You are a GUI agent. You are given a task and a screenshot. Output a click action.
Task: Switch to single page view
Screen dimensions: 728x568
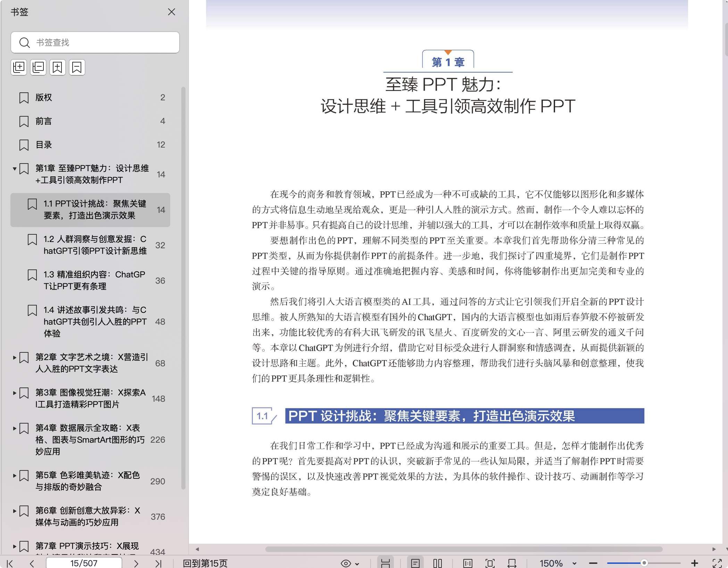(x=415, y=563)
